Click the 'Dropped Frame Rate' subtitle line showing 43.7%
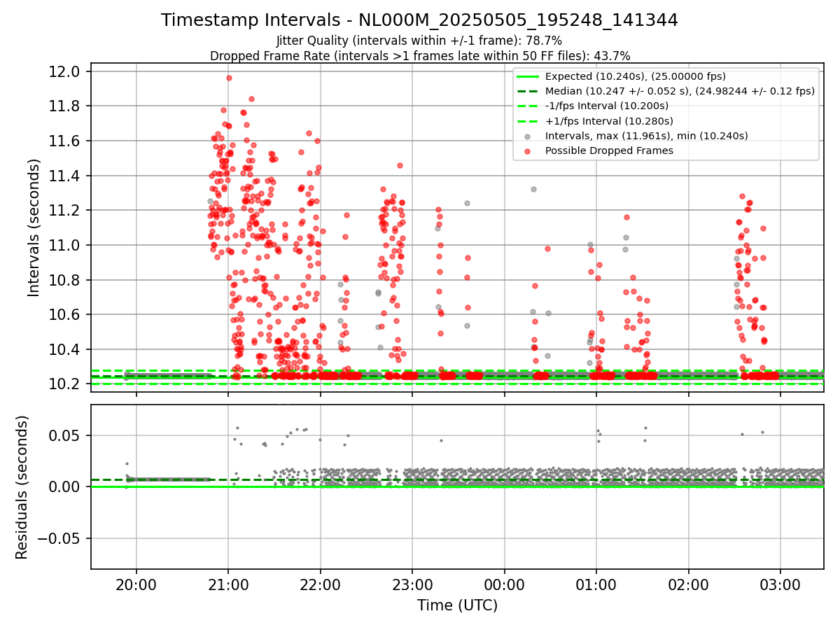The height and width of the screenshot is (630, 840). click(x=420, y=55)
